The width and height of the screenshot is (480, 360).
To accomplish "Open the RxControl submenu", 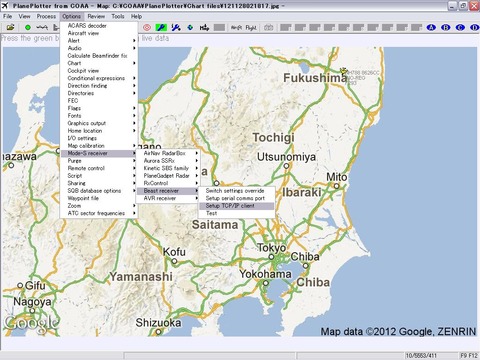I will pyautogui.click(x=168, y=183).
